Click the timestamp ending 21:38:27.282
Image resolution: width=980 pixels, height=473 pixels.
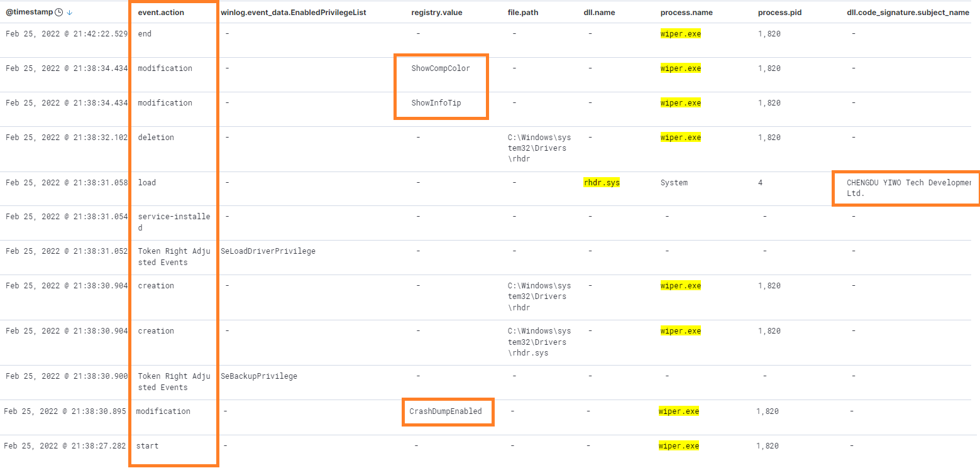click(x=65, y=446)
